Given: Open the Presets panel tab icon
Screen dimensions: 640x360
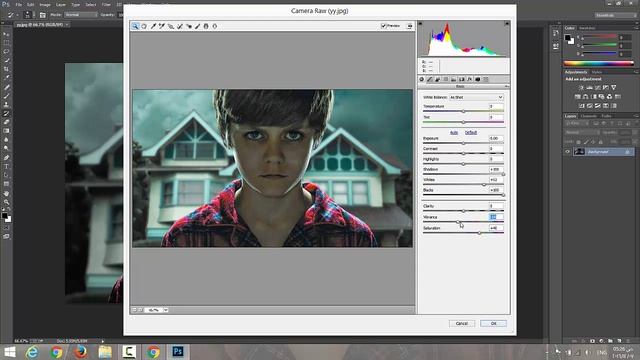Looking at the screenshot, I should pyautogui.click(x=486, y=79).
